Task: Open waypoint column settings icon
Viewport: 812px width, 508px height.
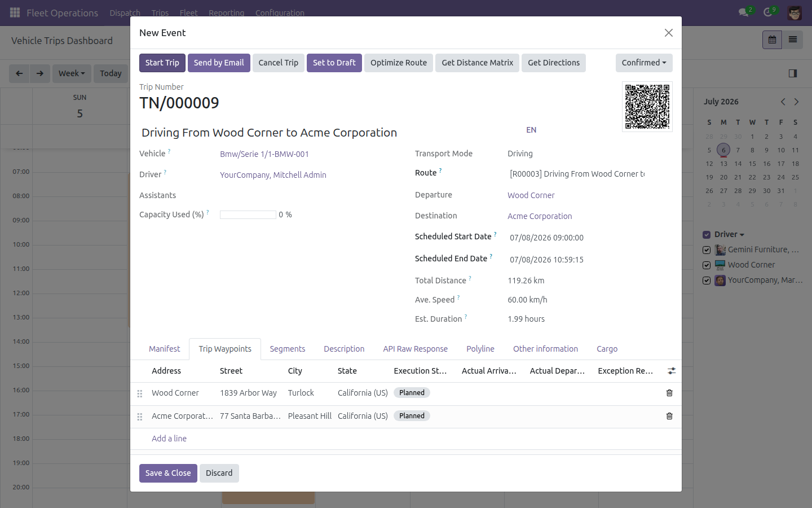Action: [672, 371]
